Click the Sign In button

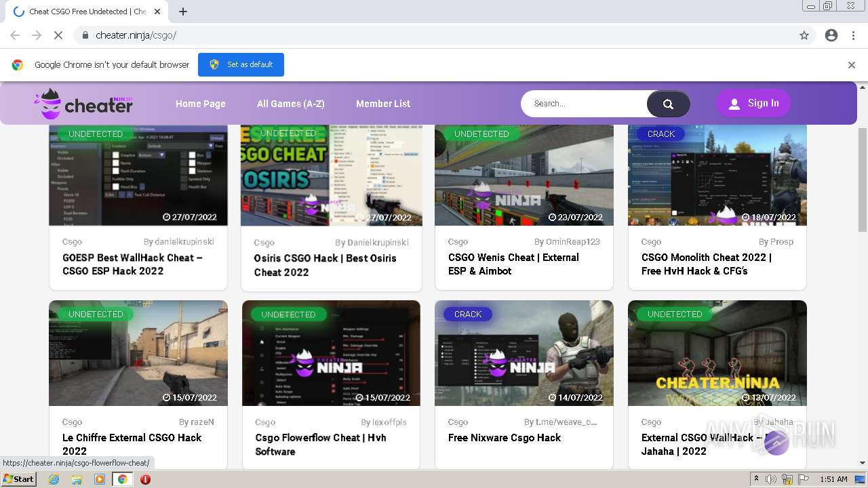point(753,103)
